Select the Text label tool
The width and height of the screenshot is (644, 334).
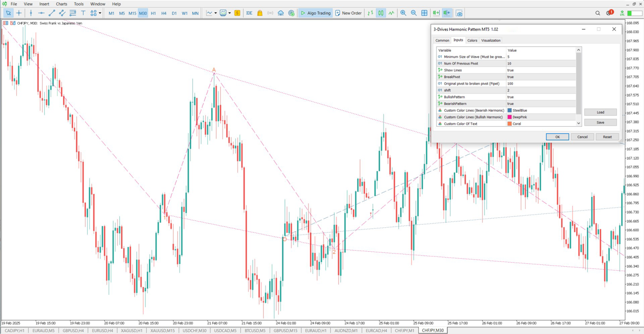pyautogui.click(x=83, y=13)
